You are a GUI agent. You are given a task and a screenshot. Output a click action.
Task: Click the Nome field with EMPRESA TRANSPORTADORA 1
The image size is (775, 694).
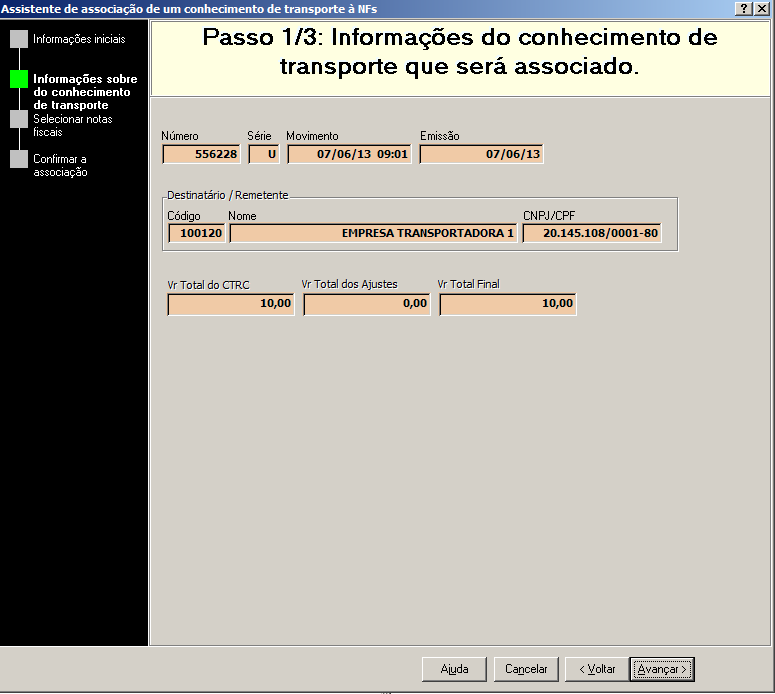point(373,233)
